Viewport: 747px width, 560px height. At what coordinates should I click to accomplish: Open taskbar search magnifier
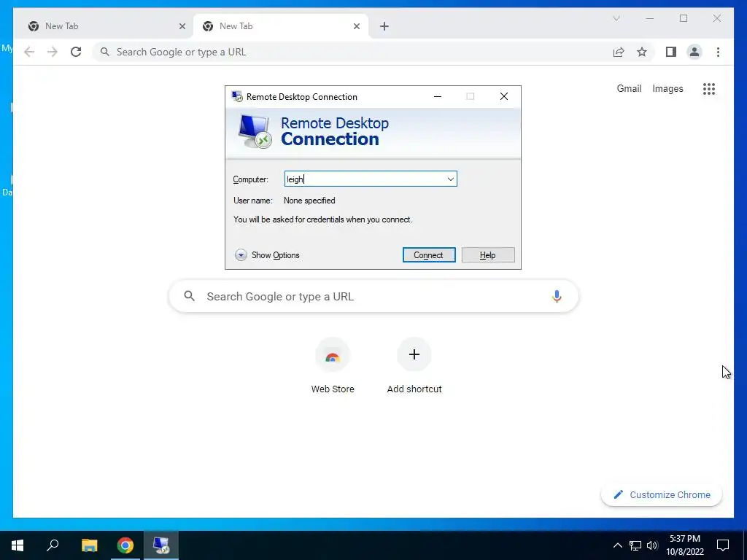53,545
